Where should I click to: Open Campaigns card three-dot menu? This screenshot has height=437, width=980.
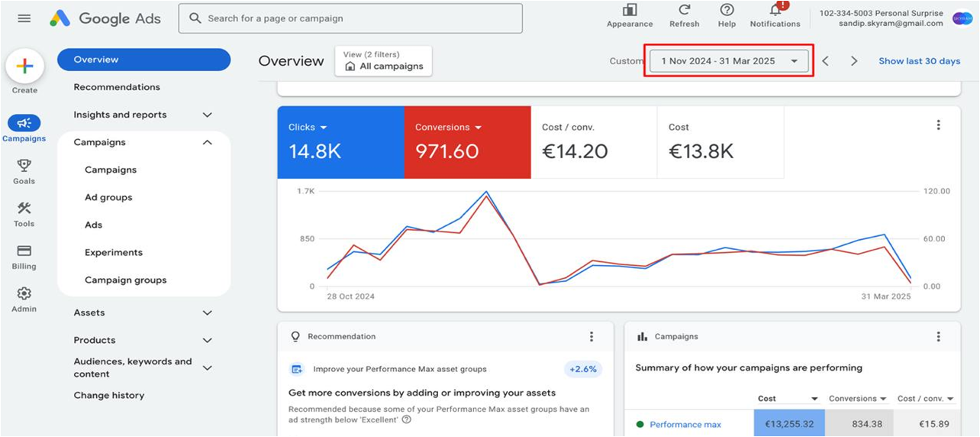click(x=938, y=336)
